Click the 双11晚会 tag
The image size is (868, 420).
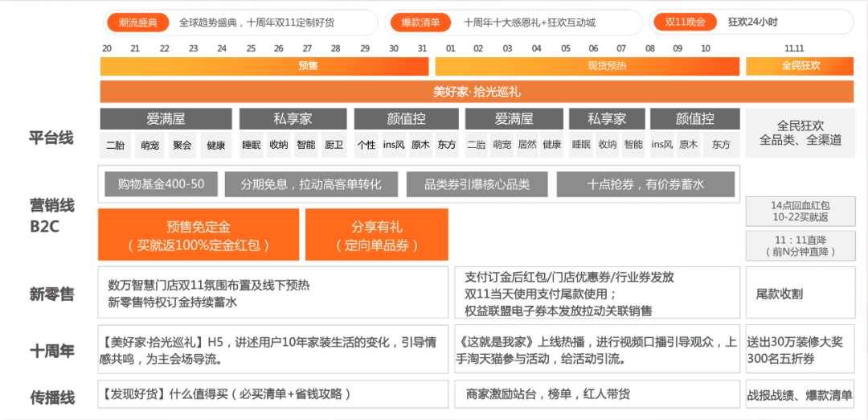(685, 23)
